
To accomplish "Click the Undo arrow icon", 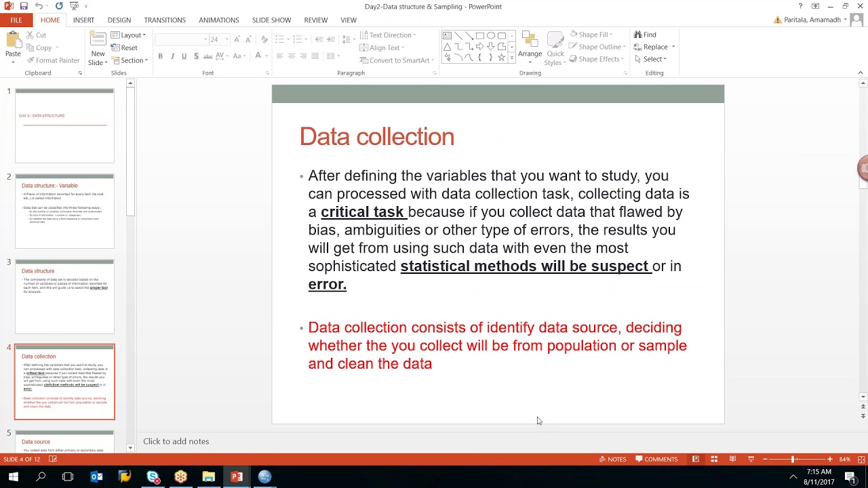I will (x=39, y=6).
